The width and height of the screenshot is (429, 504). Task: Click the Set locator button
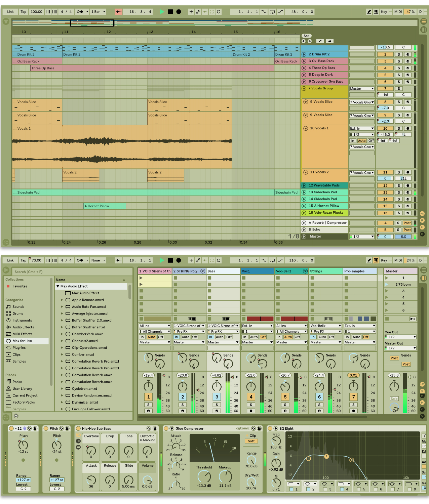(x=306, y=36)
